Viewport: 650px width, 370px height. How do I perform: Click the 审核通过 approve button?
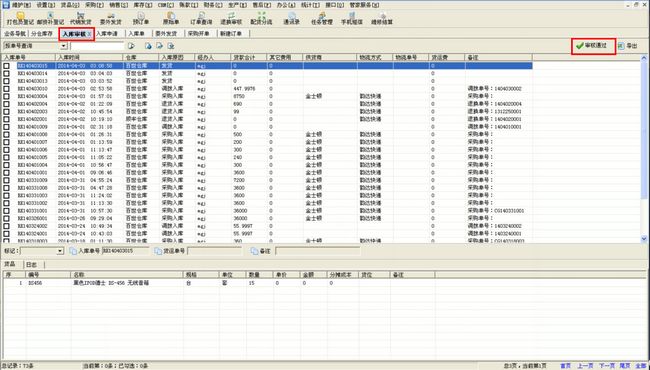tap(593, 46)
